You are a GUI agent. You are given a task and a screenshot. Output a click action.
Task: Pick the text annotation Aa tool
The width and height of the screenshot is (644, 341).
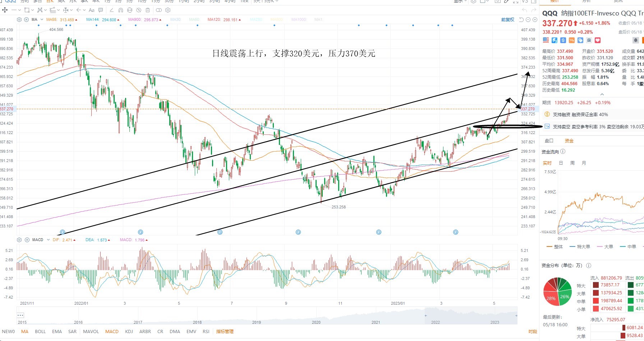click(x=92, y=10)
